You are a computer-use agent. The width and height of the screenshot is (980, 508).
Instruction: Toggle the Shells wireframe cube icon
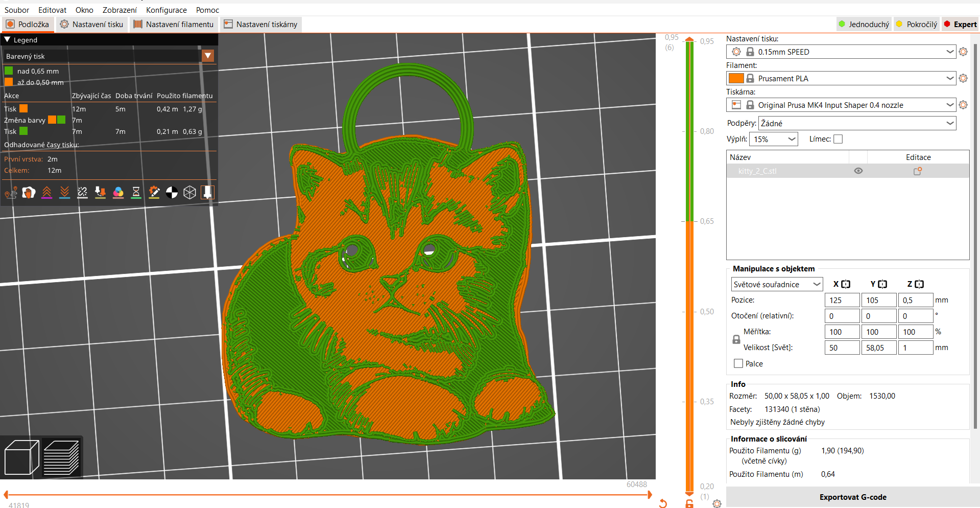click(x=189, y=193)
